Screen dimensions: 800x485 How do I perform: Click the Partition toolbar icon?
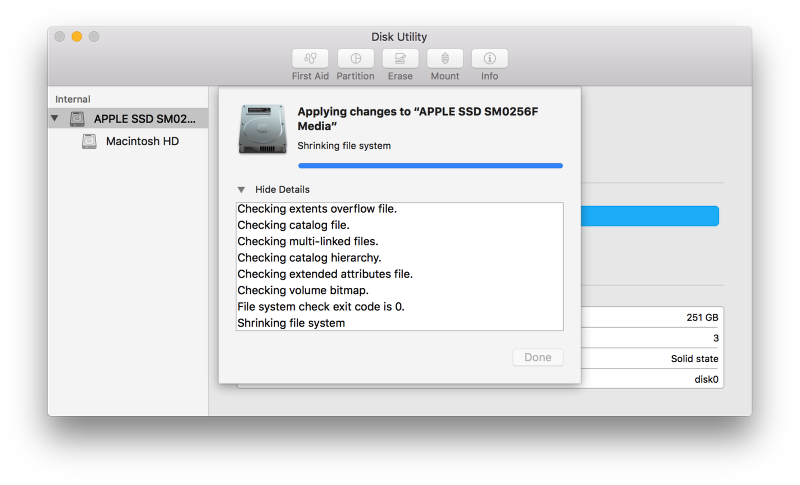click(x=355, y=59)
